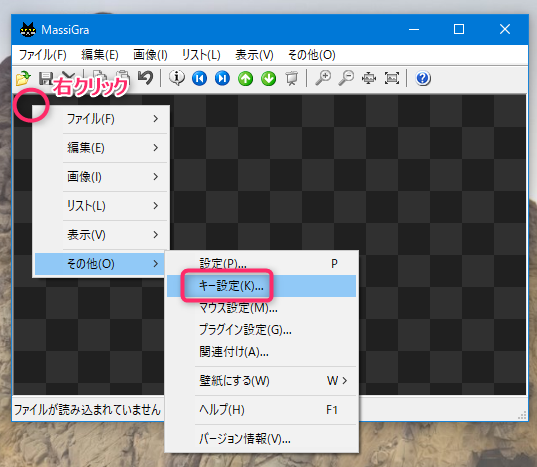The height and width of the screenshot is (467, 537).
Task: Click the green up arrow icon
Action: click(x=246, y=78)
